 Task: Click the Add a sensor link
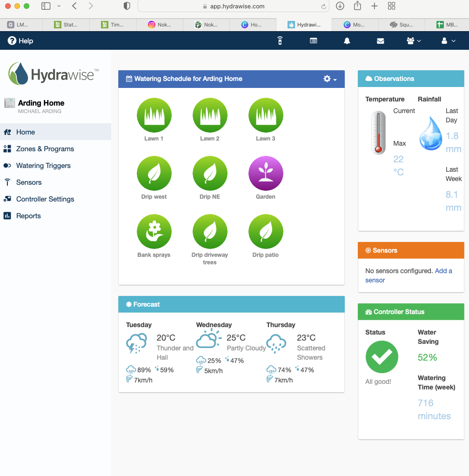click(x=443, y=271)
